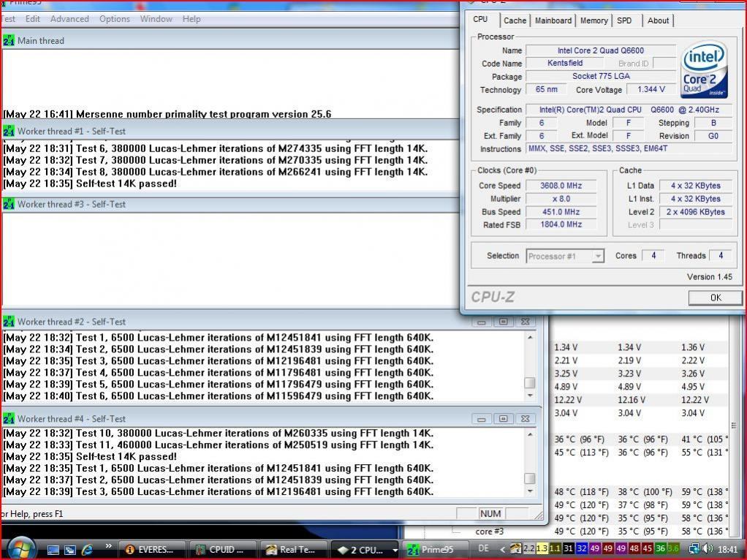Viewport: 747px width, 560px height.
Task: Click scroll down arrow in Worker thread #2
Action: coord(530,396)
